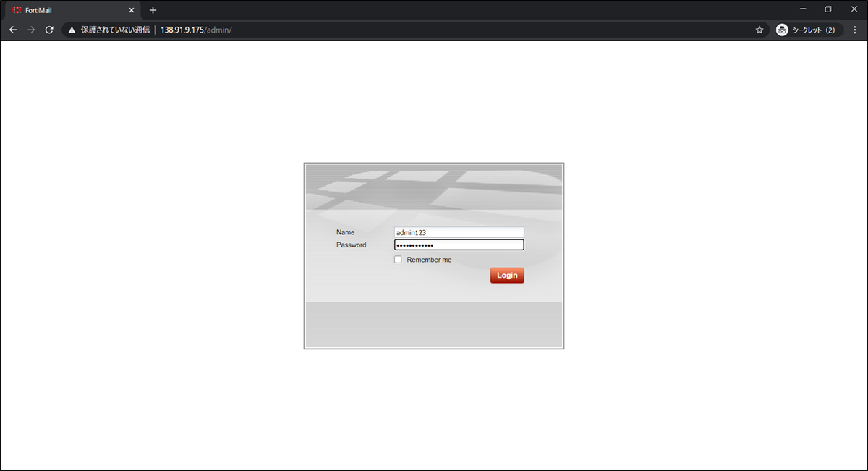Restore down the browser window

coord(828,9)
